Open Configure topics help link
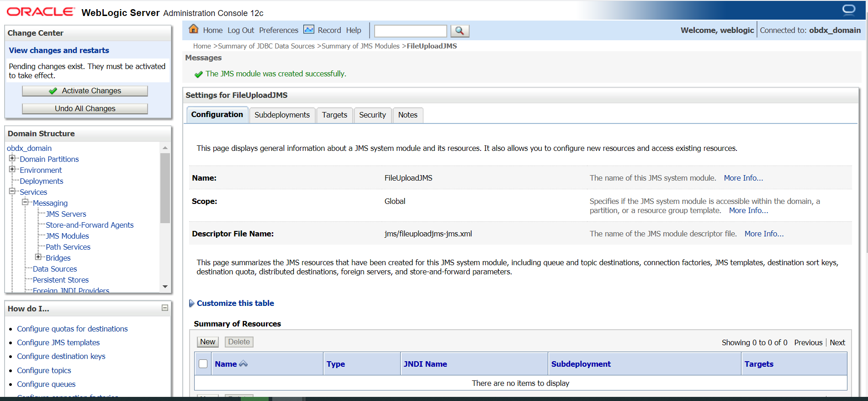The image size is (868, 401). coord(44,370)
